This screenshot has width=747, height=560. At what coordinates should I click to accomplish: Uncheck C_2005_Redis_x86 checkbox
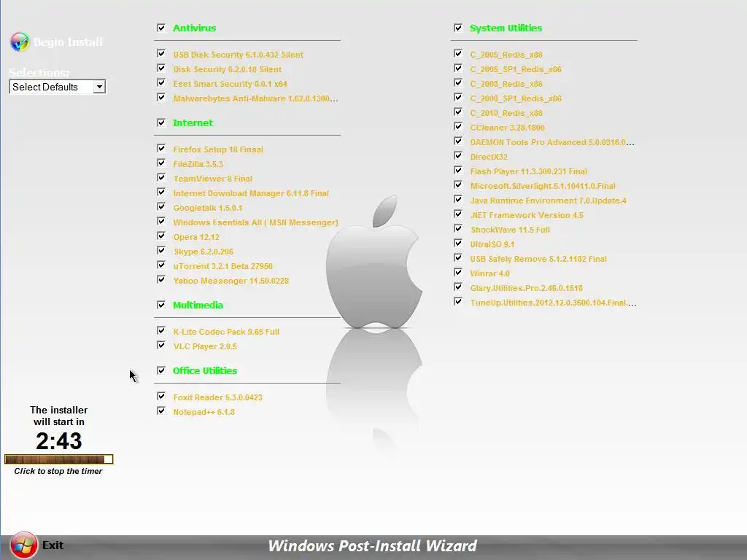[x=458, y=54]
